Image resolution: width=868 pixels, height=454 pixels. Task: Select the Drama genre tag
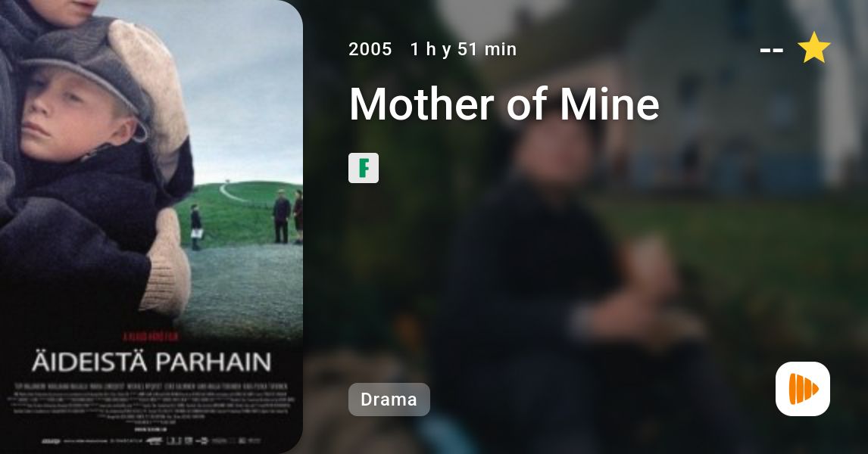(x=389, y=400)
